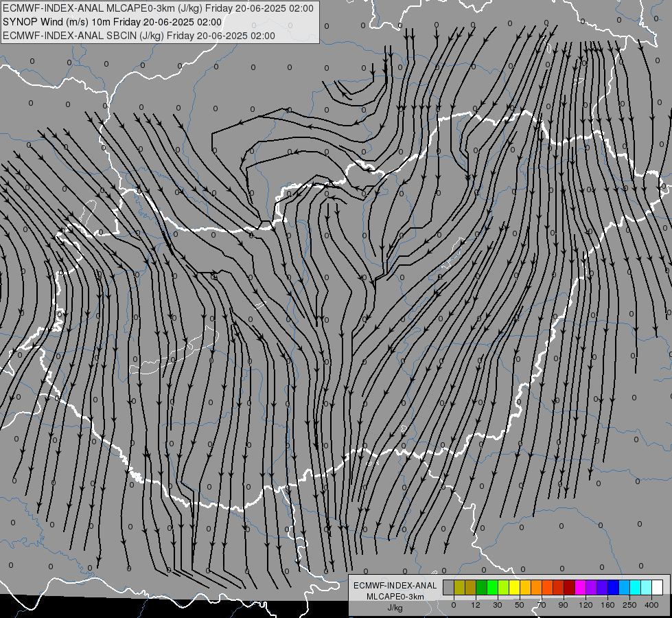
Task: Click the legend value 90
Action: click(563, 605)
